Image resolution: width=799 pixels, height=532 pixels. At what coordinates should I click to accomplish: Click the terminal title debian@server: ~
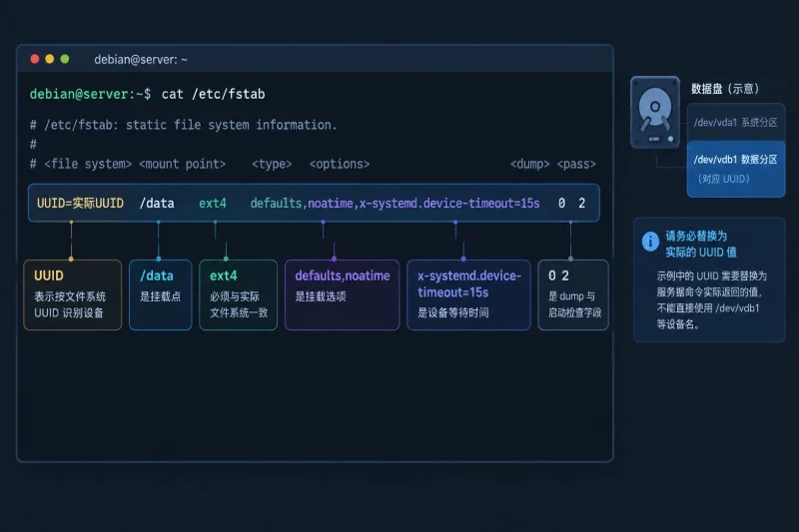click(141, 60)
